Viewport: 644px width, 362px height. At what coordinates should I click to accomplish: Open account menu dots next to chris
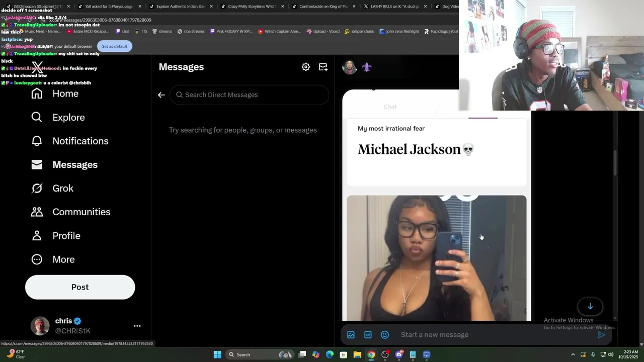(137, 326)
